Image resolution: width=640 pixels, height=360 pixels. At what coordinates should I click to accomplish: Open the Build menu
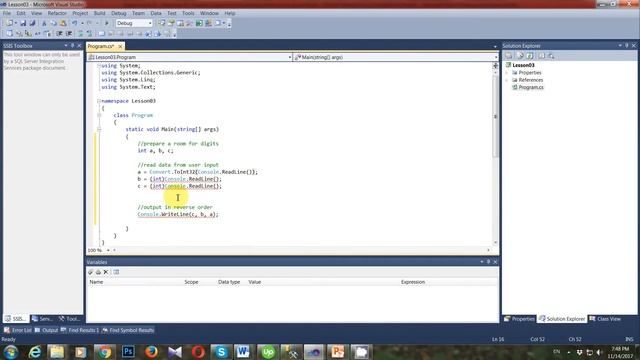pos(99,13)
